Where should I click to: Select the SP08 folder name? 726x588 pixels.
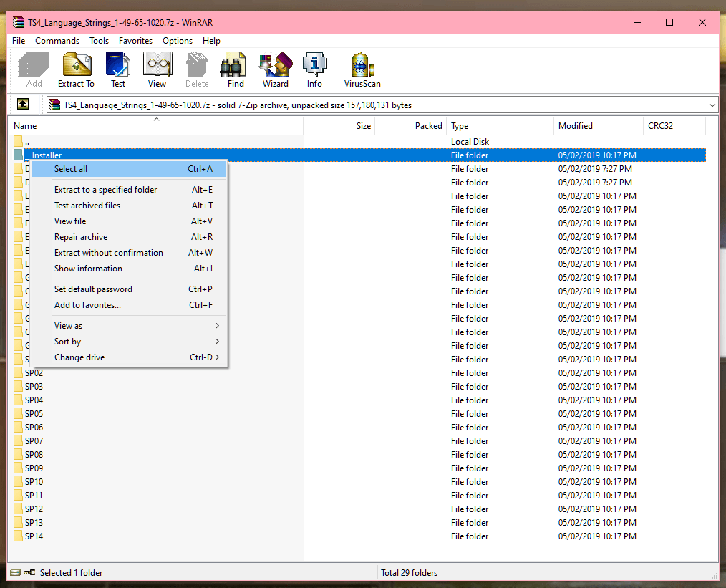click(x=34, y=455)
